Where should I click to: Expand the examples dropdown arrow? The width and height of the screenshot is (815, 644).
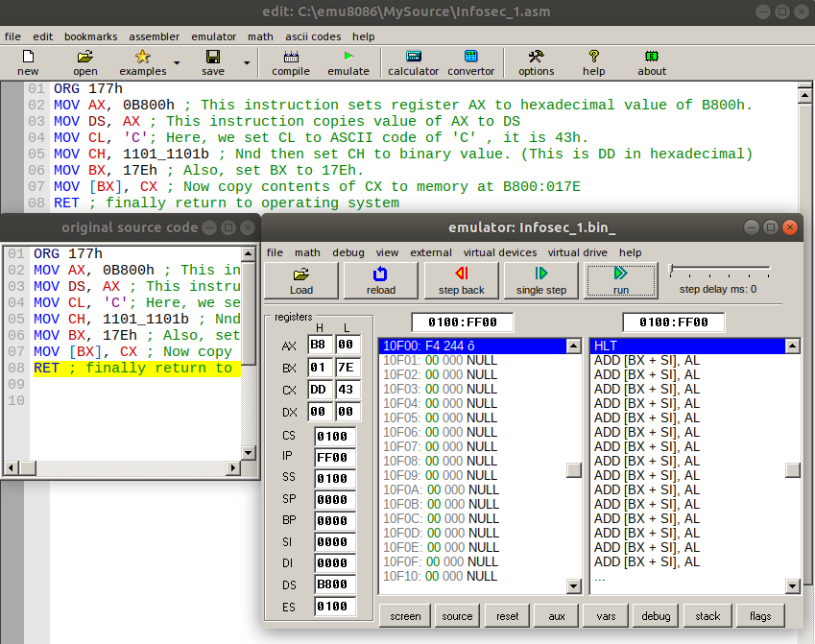(176, 63)
